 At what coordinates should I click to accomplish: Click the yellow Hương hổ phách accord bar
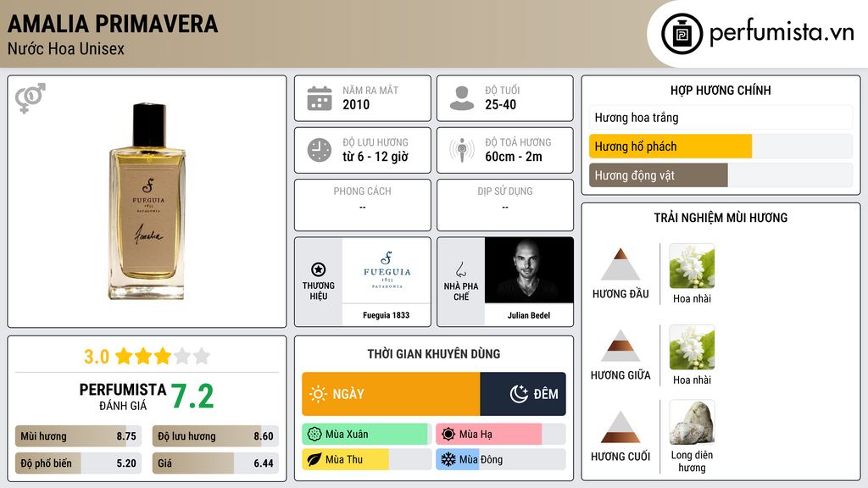click(x=670, y=147)
